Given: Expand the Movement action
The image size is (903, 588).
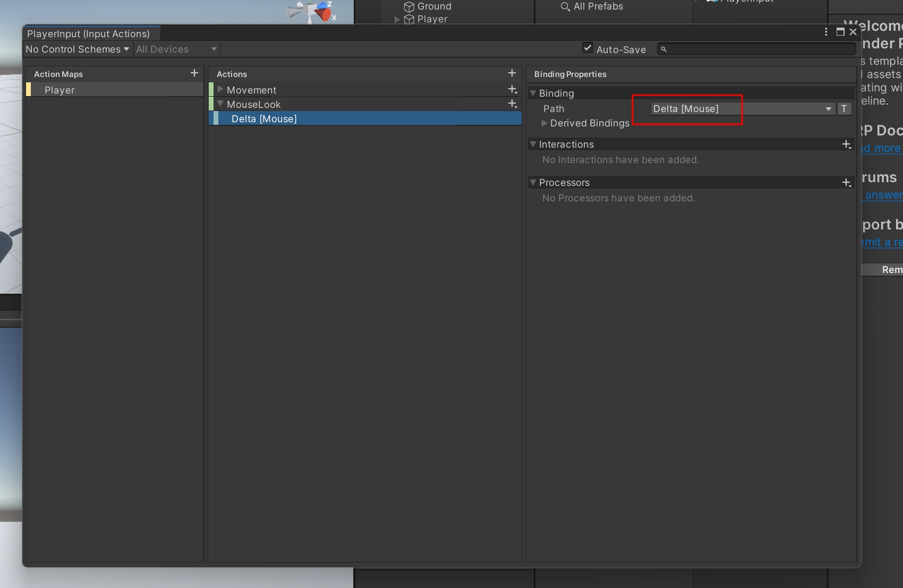Looking at the screenshot, I should [220, 89].
